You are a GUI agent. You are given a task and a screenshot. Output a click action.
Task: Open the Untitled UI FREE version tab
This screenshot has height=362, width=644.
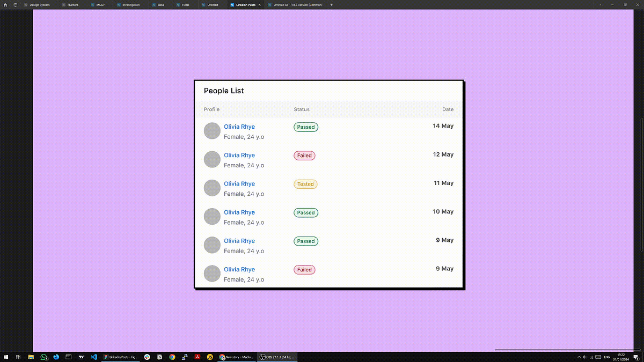[297, 4]
